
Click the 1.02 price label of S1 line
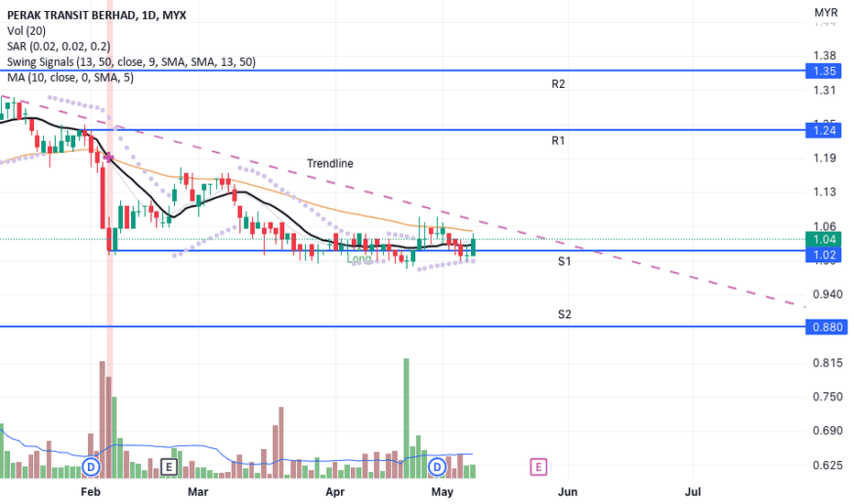point(824,255)
